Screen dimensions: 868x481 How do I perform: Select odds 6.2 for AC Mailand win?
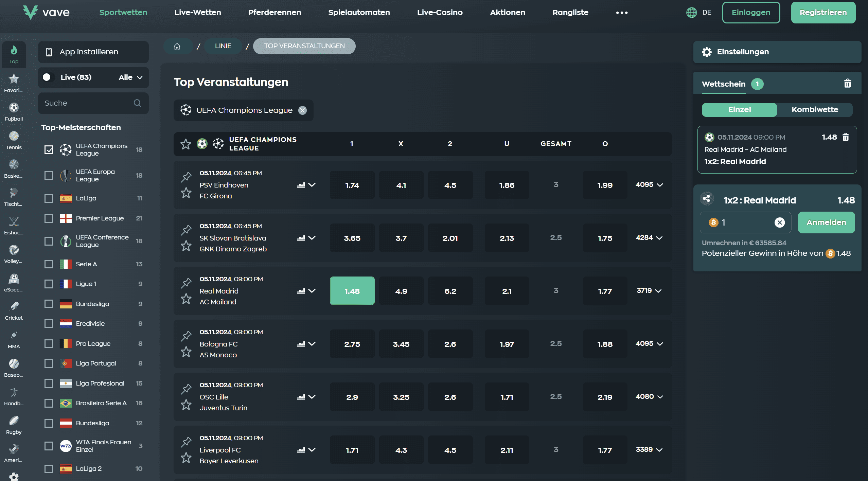click(x=450, y=291)
